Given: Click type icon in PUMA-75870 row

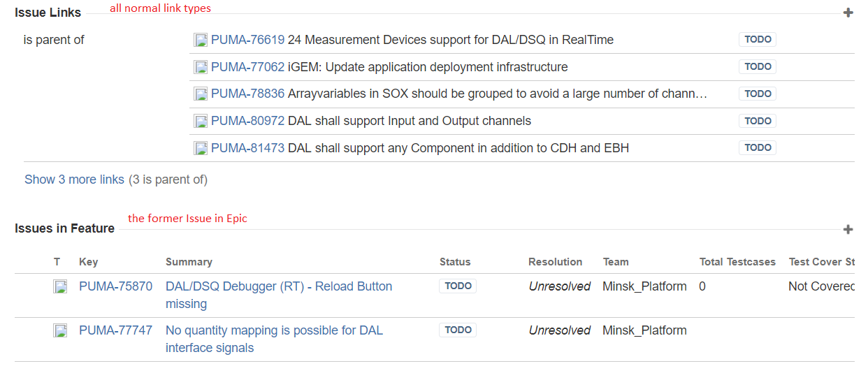Looking at the screenshot, I should (60, 286).
